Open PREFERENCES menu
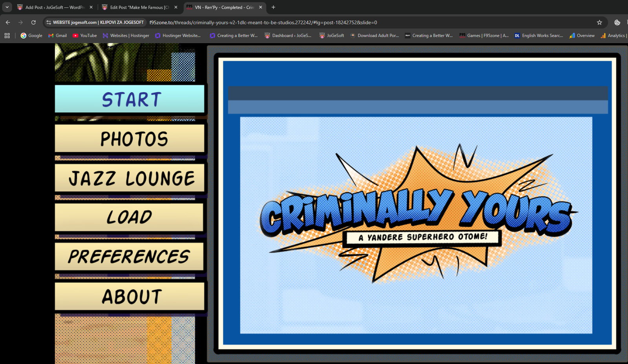 click(x=130, y=257)
